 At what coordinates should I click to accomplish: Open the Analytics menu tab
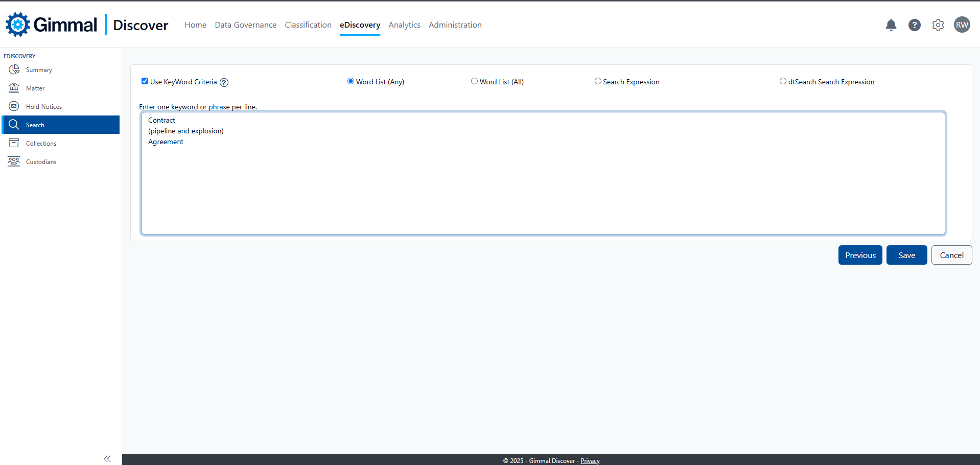[x=404, y=25]
